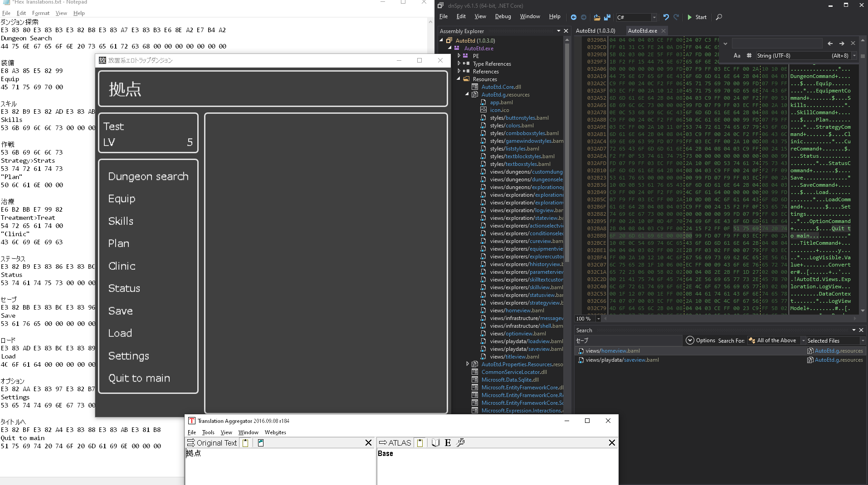Toggle the # option in hex search

click(749, 56)
